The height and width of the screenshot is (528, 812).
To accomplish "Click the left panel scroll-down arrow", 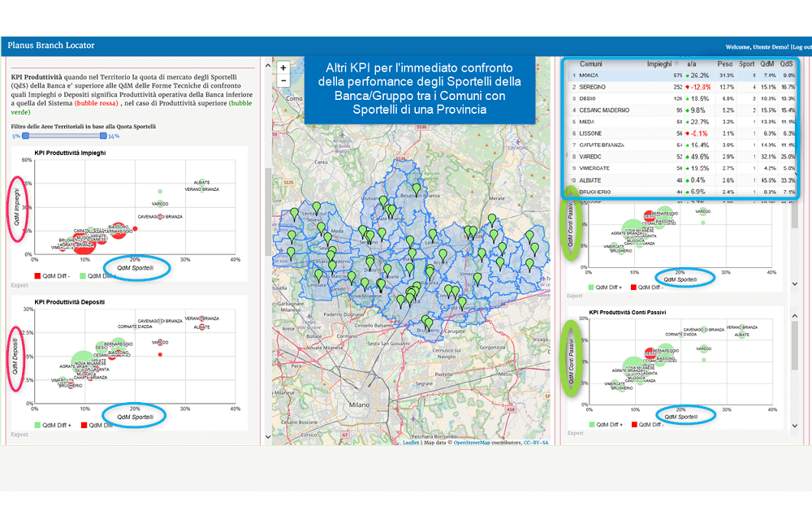I will pyautogui.click(x=268, y=437).
